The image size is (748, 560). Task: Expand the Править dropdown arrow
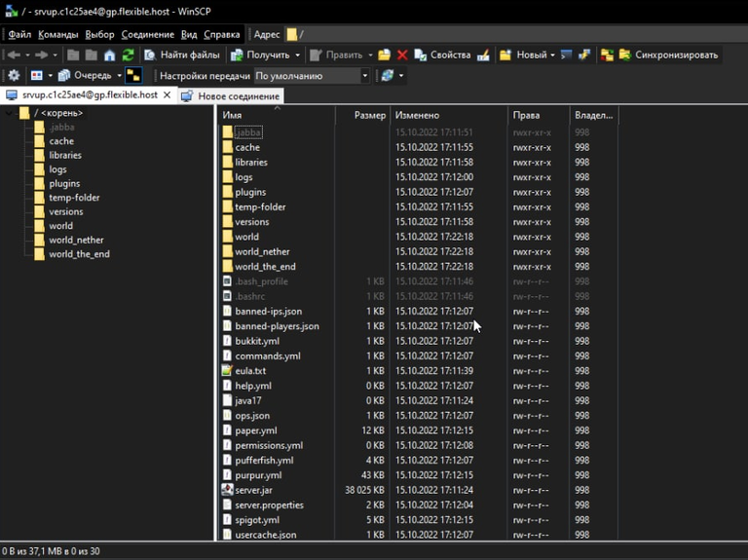[x=370, y=55]
